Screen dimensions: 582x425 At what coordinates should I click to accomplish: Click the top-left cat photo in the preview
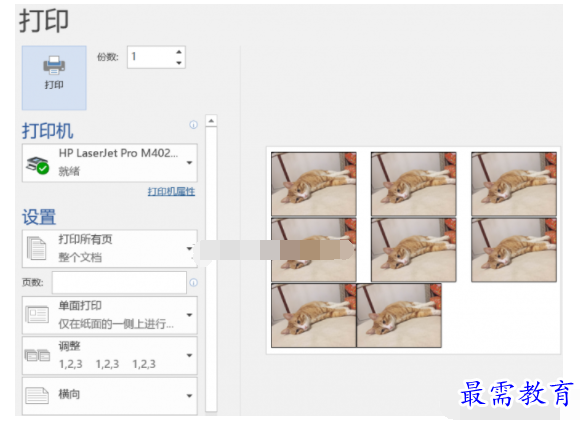314,184
